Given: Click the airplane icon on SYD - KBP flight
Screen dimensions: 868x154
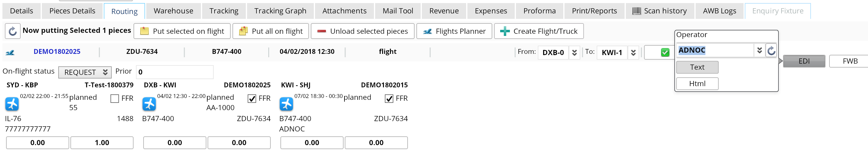Looking at the screenshot, I should coord(12,104).
